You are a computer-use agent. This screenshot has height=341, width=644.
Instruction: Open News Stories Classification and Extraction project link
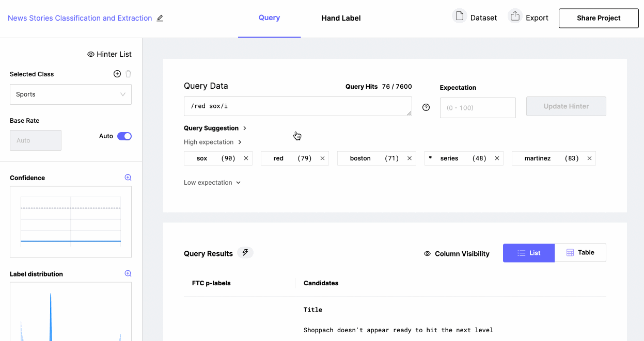pos(80,18)
